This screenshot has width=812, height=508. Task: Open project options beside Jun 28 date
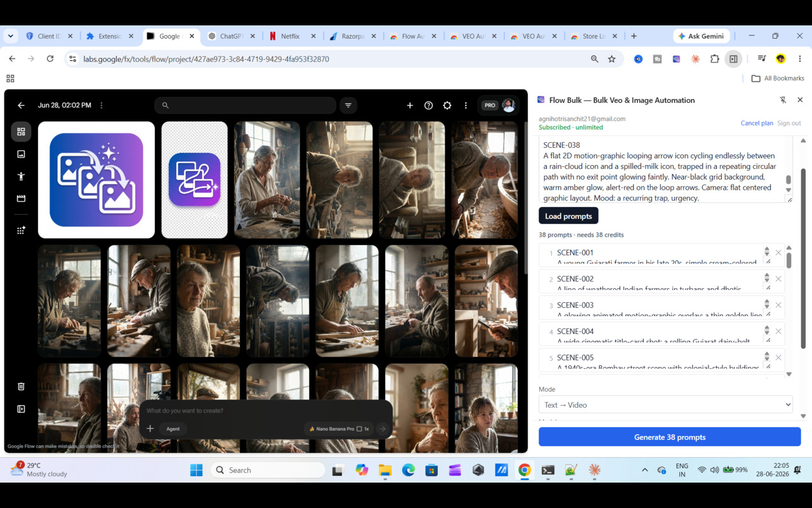click(101, 105)
